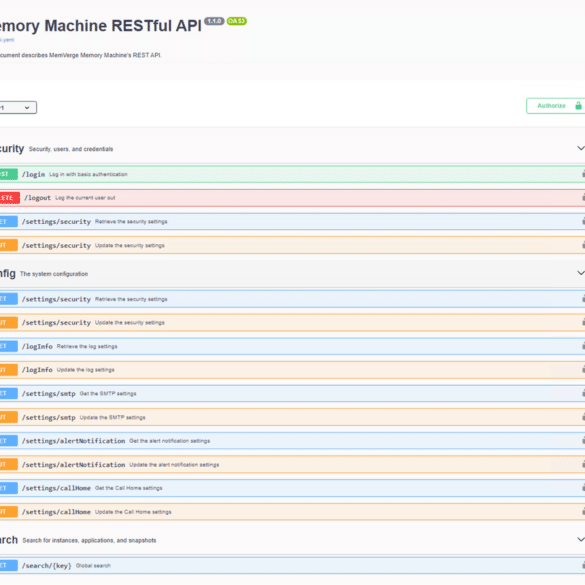Expand the /search/{key} Global search endpoint

click(x=292, y=566)
